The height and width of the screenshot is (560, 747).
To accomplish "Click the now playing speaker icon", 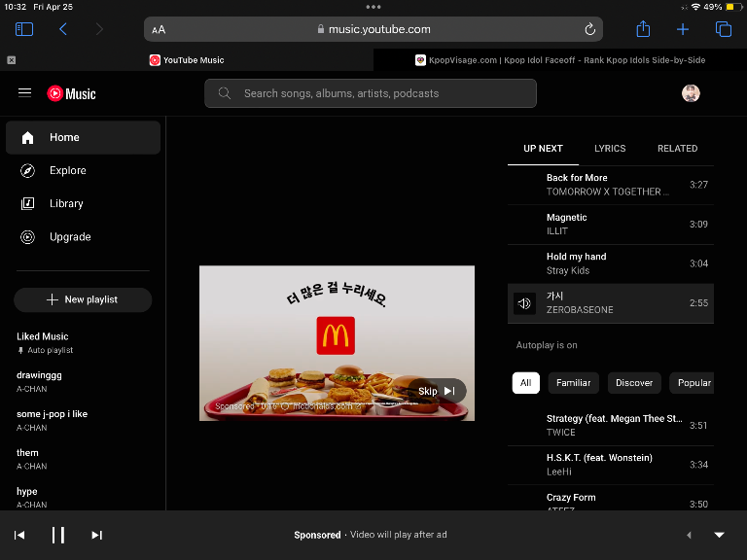I will 524,303.
